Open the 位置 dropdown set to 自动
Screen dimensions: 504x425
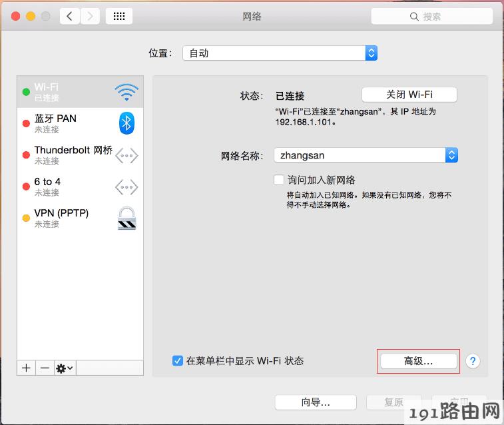tap(280, 53)
